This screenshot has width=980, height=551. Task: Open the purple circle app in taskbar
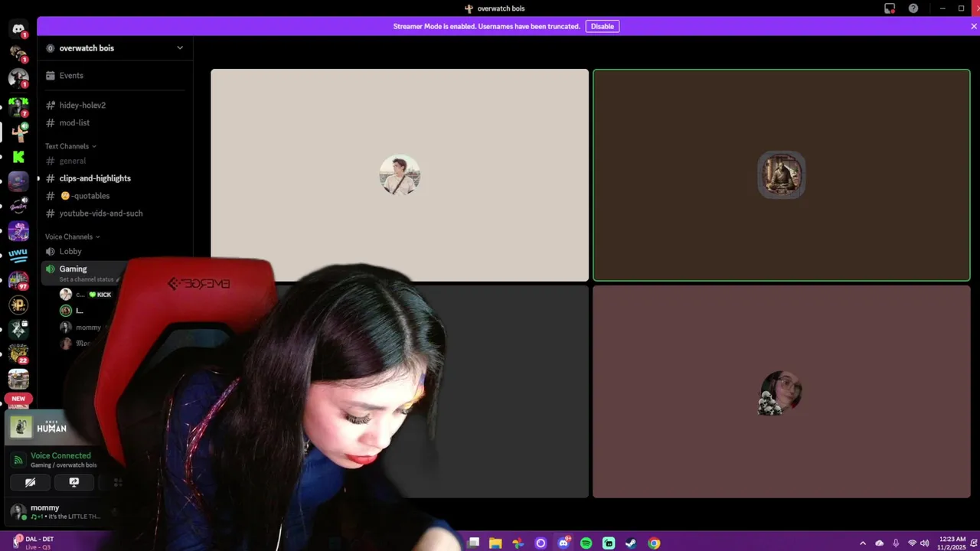[541, 543]
